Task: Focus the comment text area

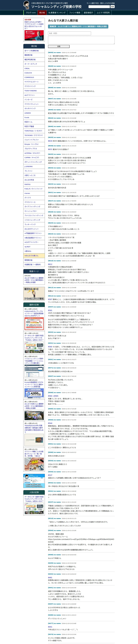Action: click(81, 40)
